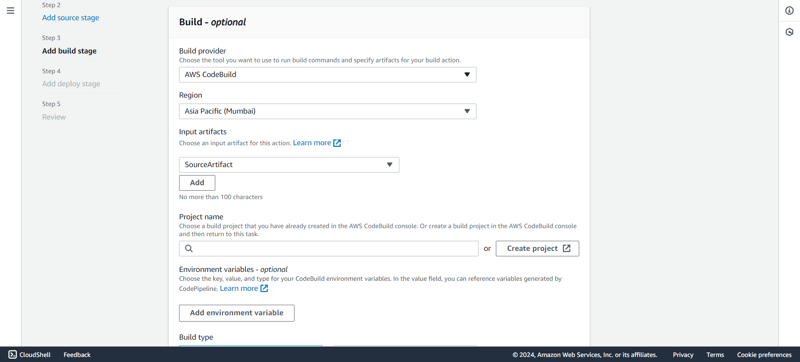The image size is (800, 362).
Task: Open the info panel icon
Action: (x=789, y=11)
